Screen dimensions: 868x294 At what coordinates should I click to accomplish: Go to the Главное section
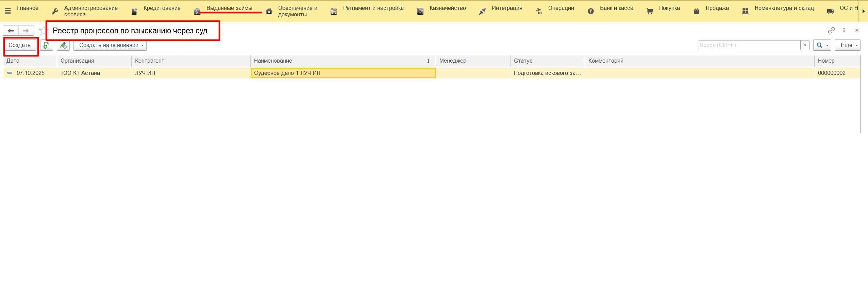tap(28, 8)
